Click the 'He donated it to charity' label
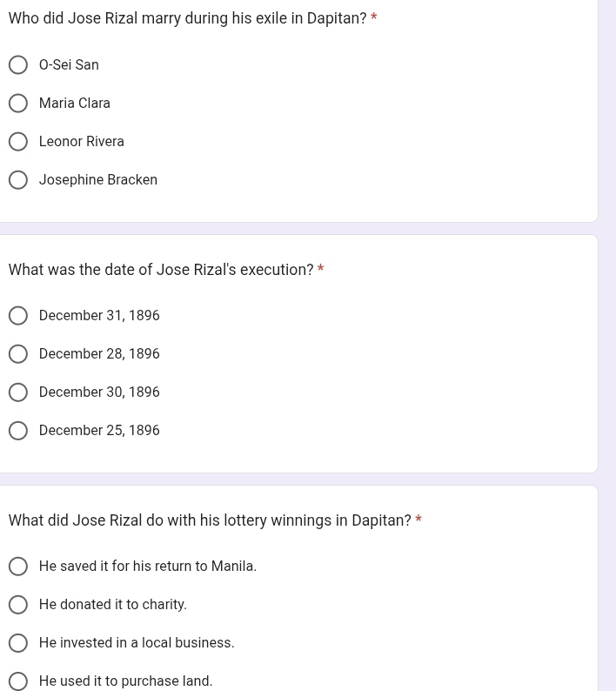Viewport: 616px width, 691px height. point(113,605)
